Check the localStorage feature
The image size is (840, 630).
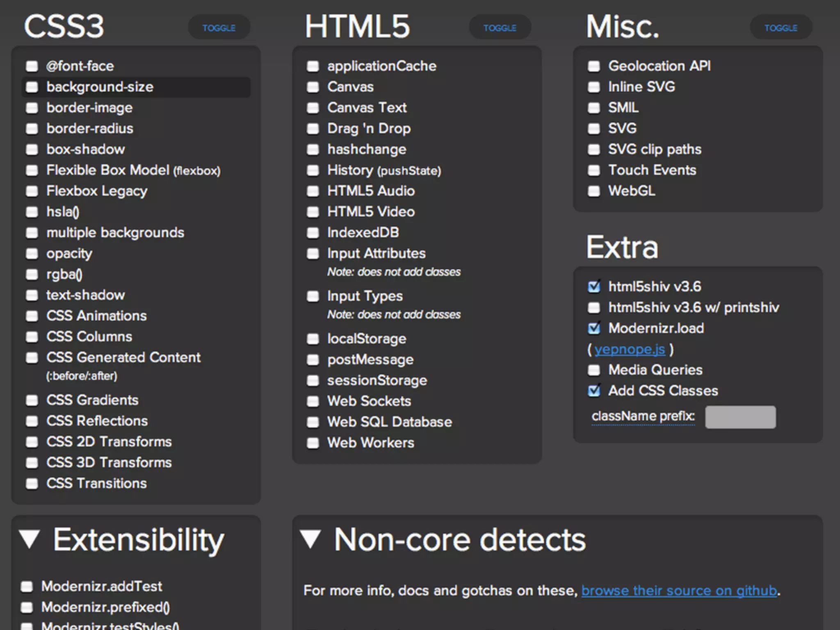(313, 339)
